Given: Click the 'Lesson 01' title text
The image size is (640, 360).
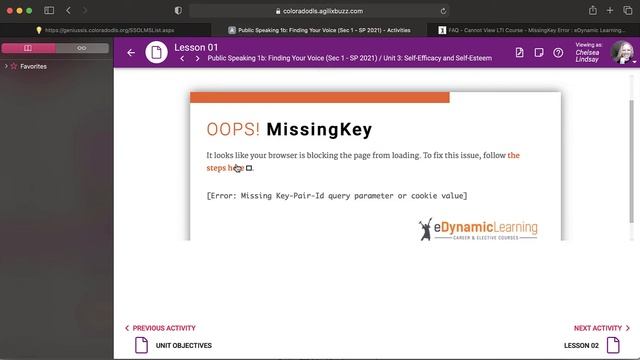Looking at the screenshot, I should (x=196, y=47).
